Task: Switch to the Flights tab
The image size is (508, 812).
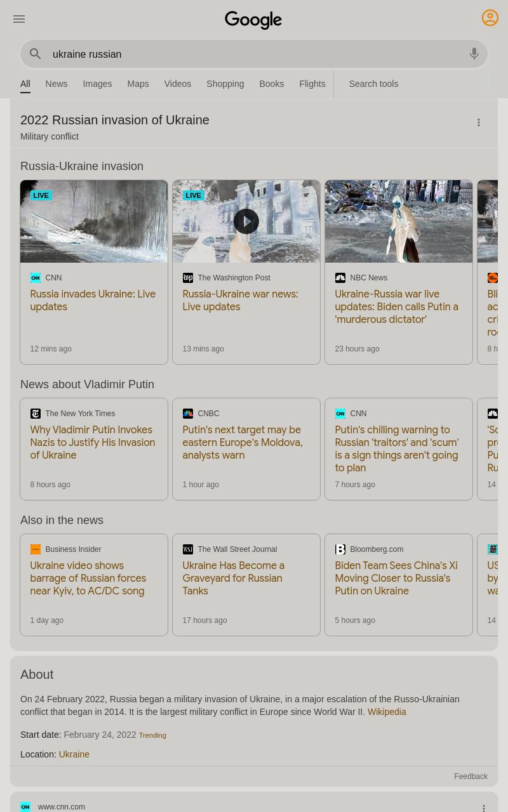Action: (312, 84)
